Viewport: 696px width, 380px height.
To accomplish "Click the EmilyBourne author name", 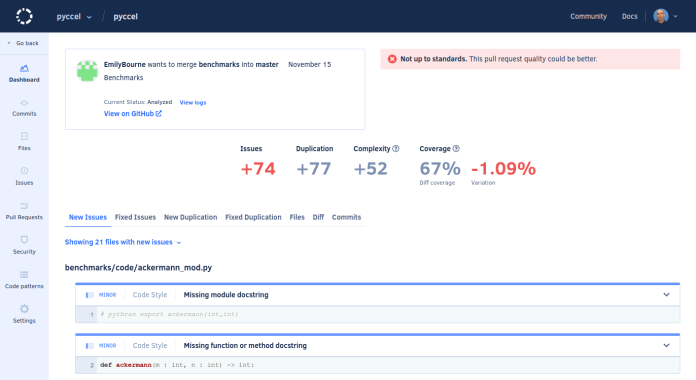I will point(125,64).
